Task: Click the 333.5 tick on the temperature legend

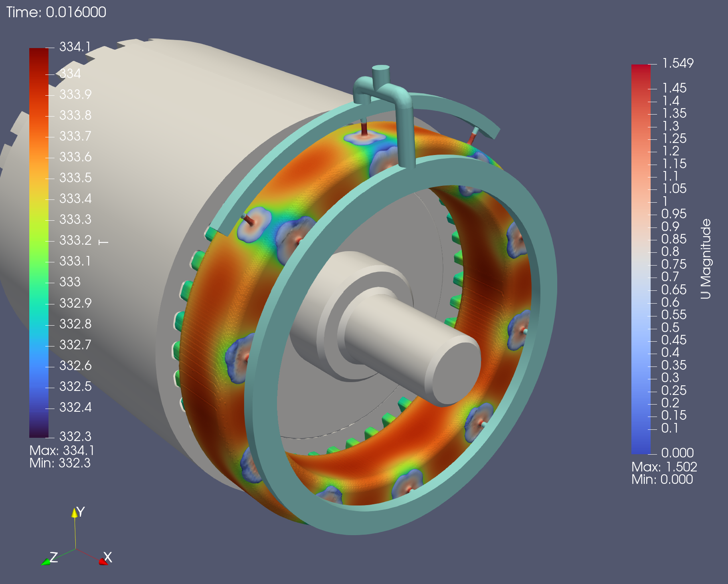Action: click(75, 178)
